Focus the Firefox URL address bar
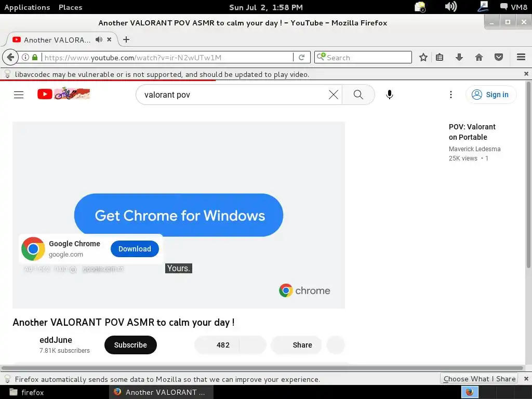532x399 pixels. pos(168,57)
